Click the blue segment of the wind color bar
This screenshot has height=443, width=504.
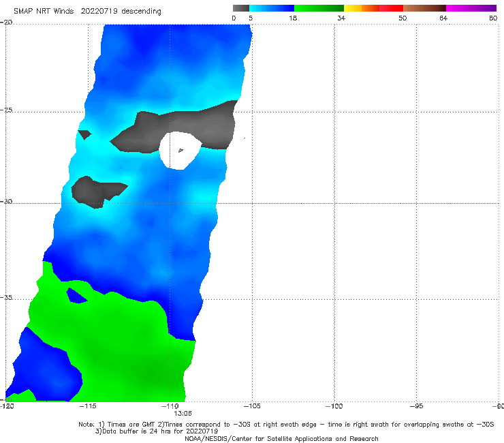click(272, 8)
